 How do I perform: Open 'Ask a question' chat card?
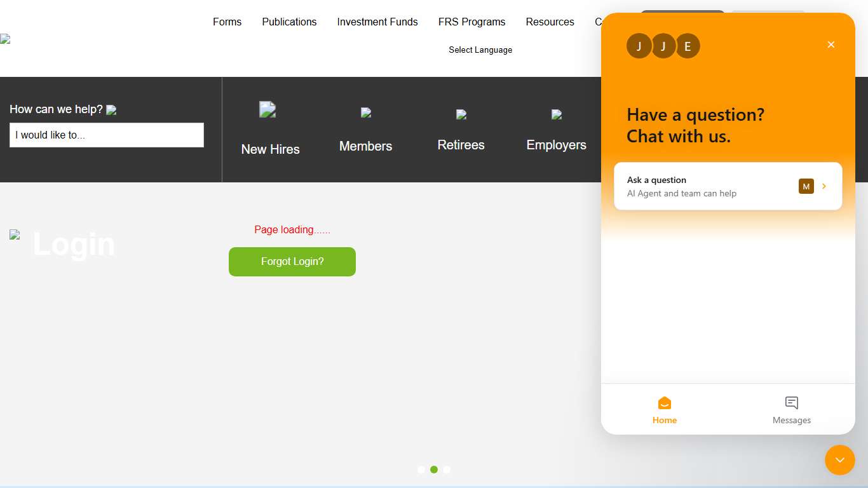(x=728, y=186)
